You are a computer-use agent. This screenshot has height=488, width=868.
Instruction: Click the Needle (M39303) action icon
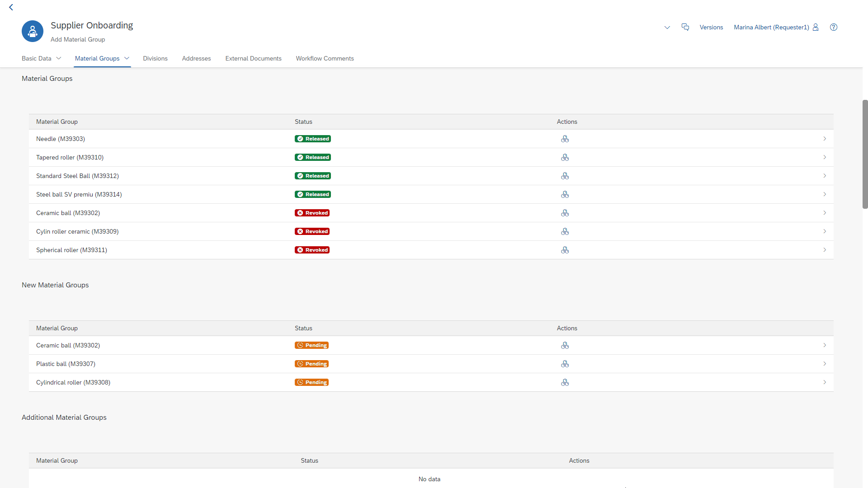click(x=565, y=139)
